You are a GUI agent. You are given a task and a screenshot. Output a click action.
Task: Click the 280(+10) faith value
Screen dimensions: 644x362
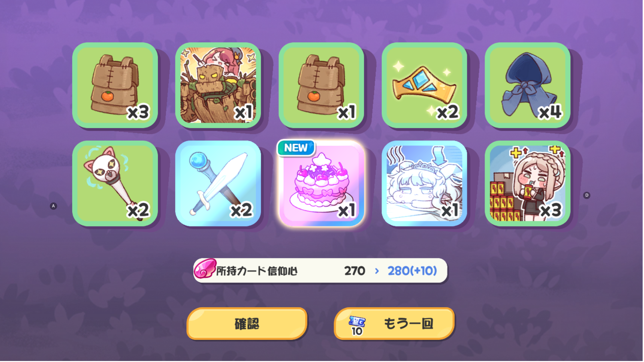412,271
